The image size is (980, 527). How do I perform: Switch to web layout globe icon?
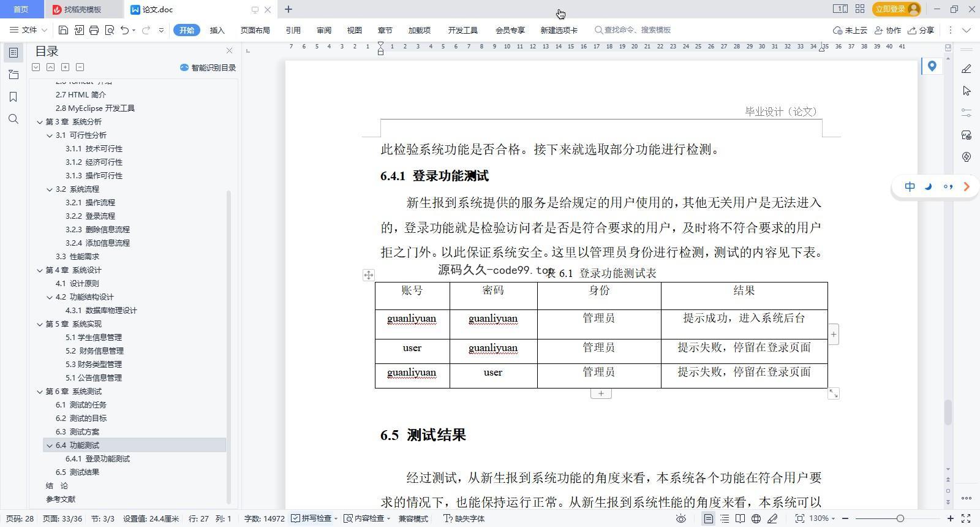[756, 518]
